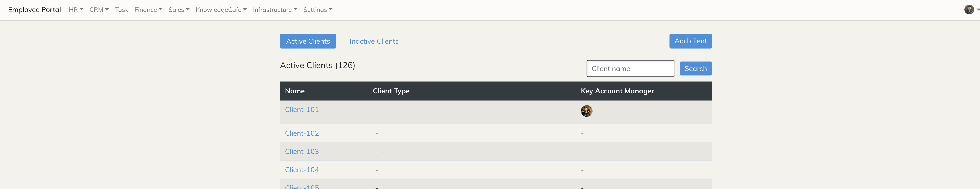Open Client-101's Key Account Manager avatar

[x=587, y=111]
